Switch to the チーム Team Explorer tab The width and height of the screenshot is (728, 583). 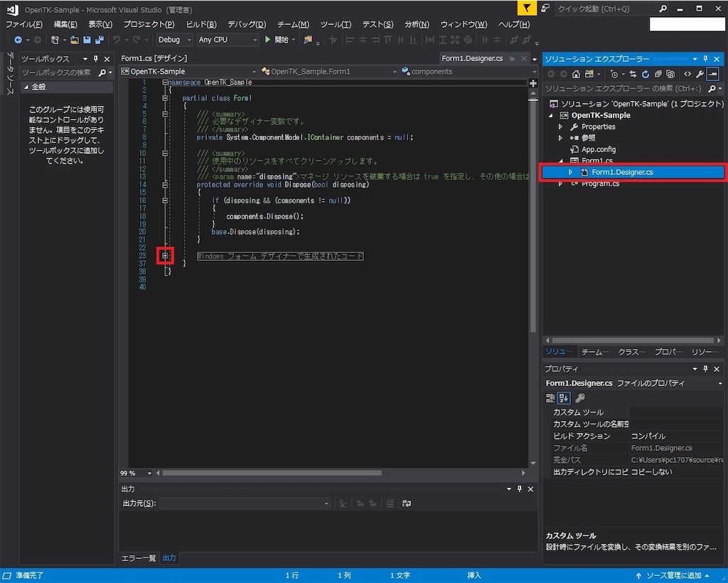point(595,352)
